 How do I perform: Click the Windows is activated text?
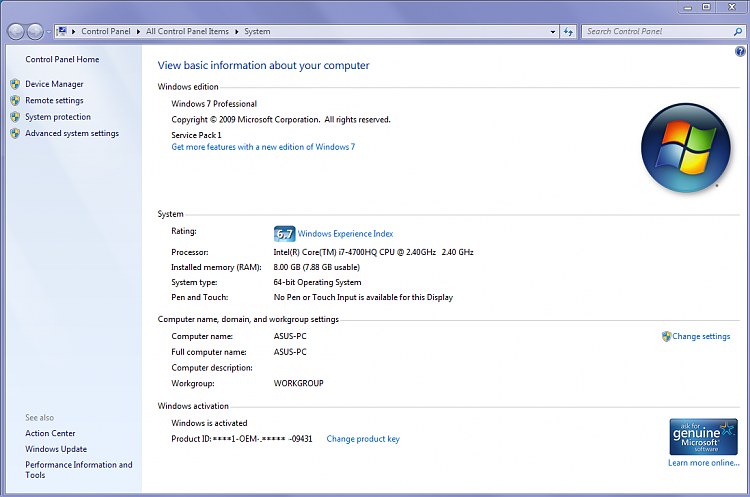coord(209,423)
